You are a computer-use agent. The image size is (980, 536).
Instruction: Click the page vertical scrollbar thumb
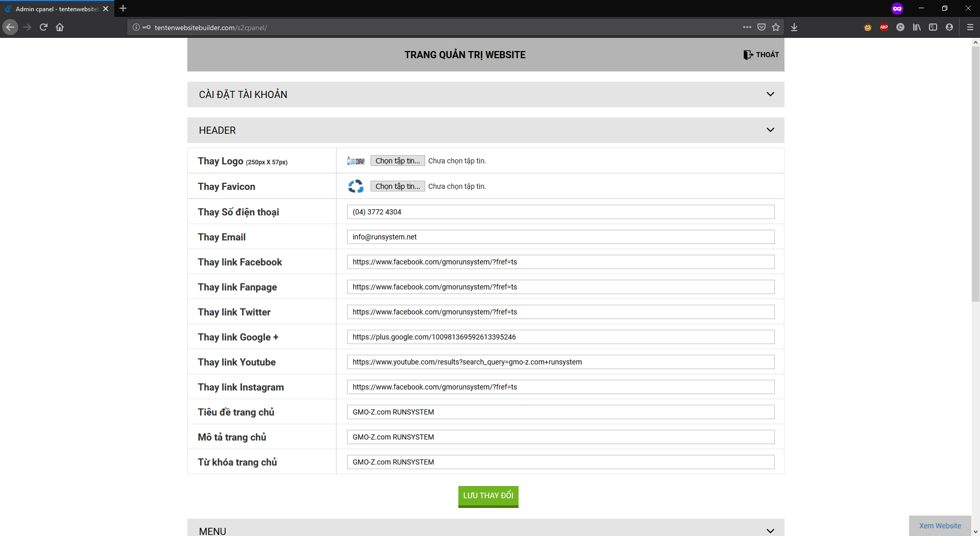click(975, 174)
